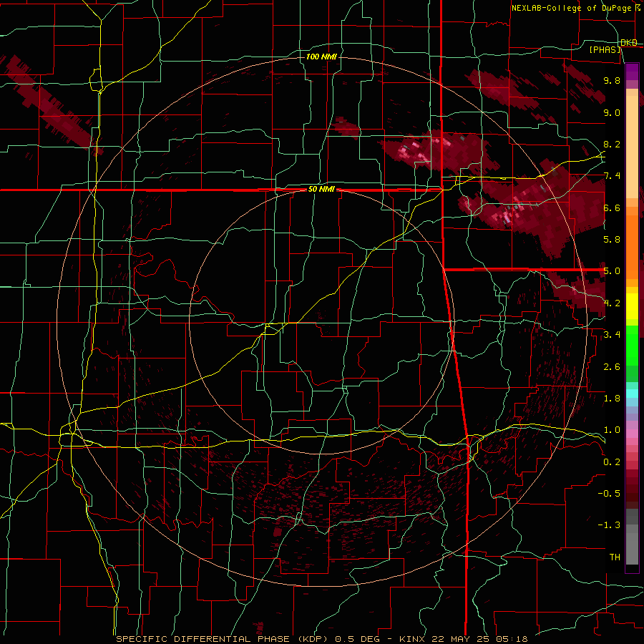Pick the bright green swatch beside 3.4
644x644 pixels.
coord(632,345)
